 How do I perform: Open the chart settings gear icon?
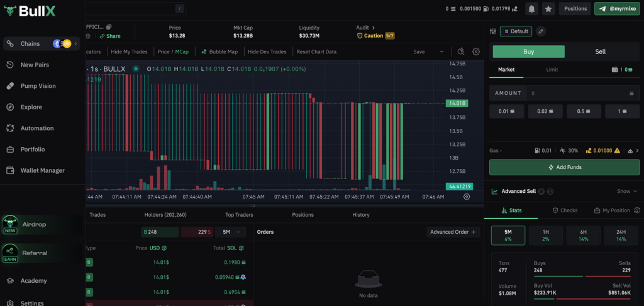(476, 52)
